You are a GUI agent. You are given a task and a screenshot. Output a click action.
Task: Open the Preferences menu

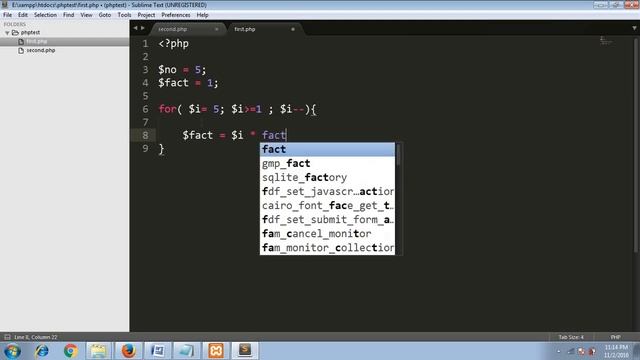[x=176, y=15]
